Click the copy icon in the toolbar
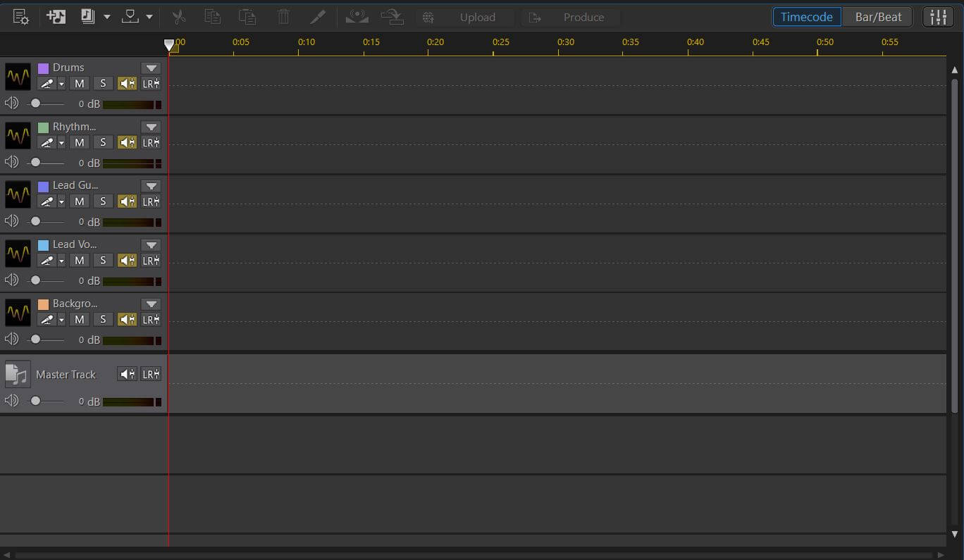This screenshot has height=560, width=964. click(213, 16)
